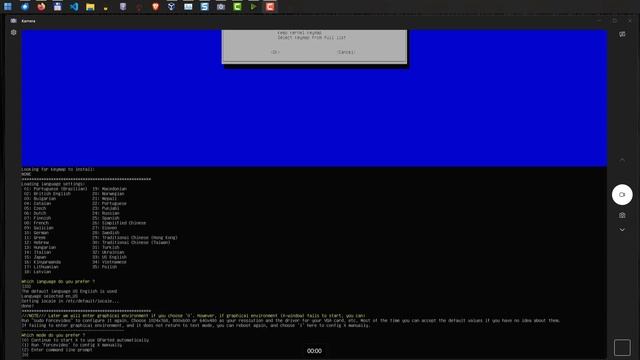Image resolution: width=640 pixels, height=360 pixels.
Task: Select OK in the keymap dialog
Action: [x=276, y=52]
